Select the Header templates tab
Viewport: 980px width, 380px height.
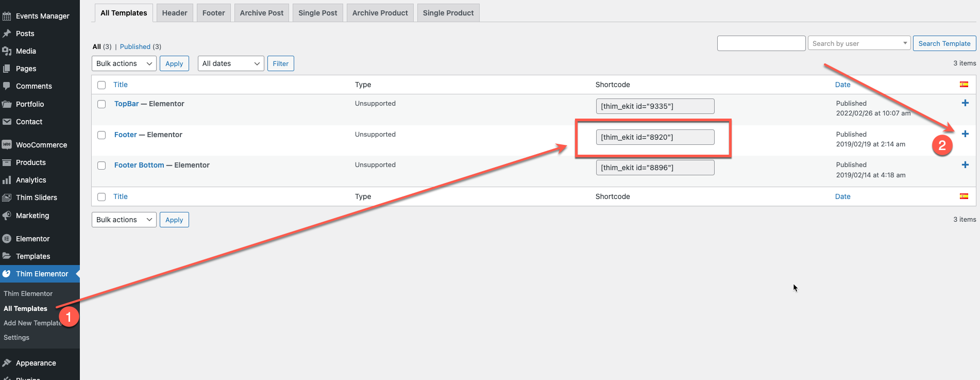pyautogui.click(x=175, y=13)
